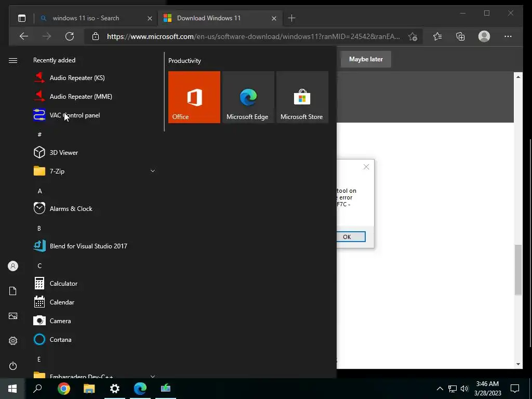Click the taskbar Search magnifier icon
The height and width of the screenshot is (399, 532).
tap(37, 389)
